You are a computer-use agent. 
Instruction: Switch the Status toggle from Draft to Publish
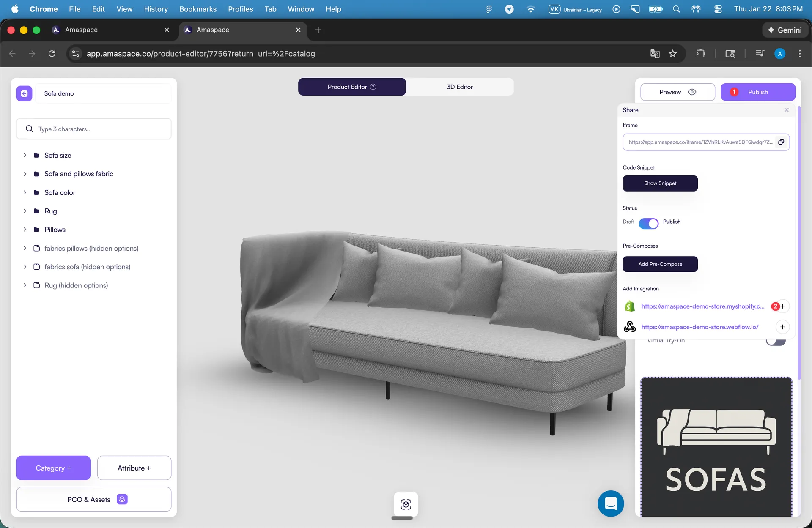coord(649,223)
